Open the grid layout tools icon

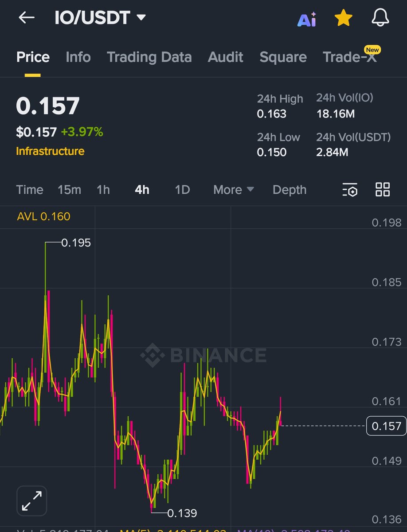tap(383, 189)
